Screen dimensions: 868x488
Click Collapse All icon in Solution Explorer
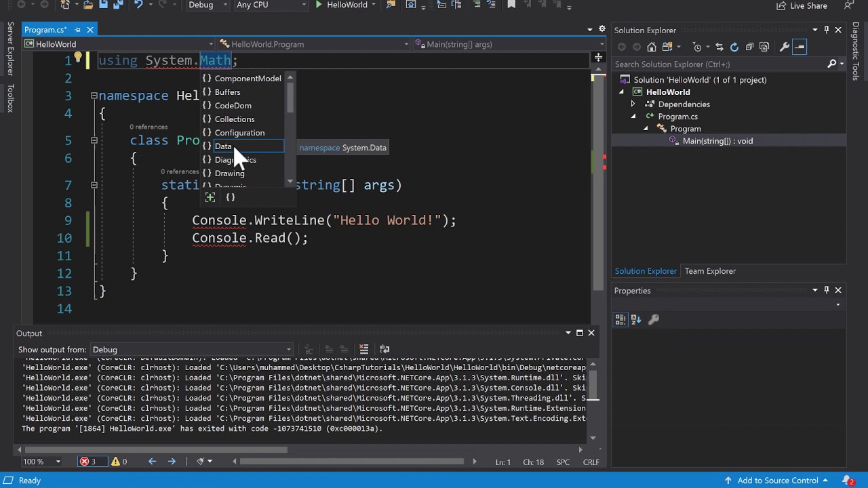(749, 47)
